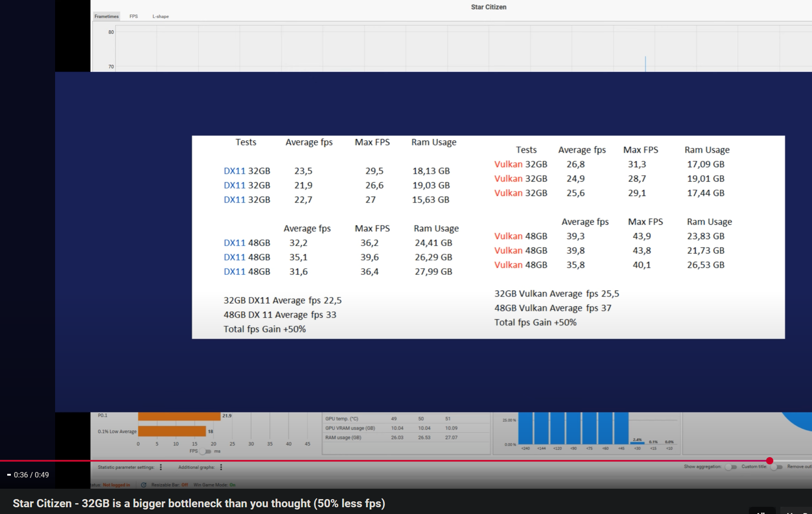Screen dimensions: 812x514
Task: Click the Ram Usage value 15,63 GB
Action: click(x=431, y=199)
